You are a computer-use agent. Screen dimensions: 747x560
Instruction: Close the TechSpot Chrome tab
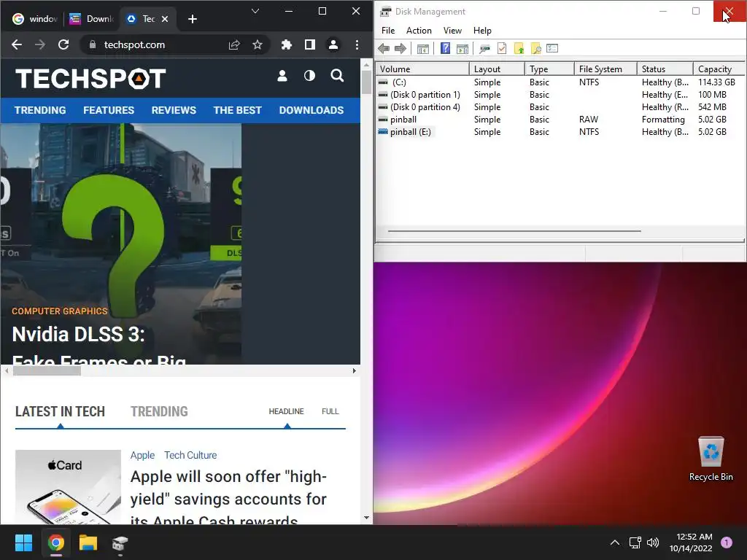(x=165, y=19)
